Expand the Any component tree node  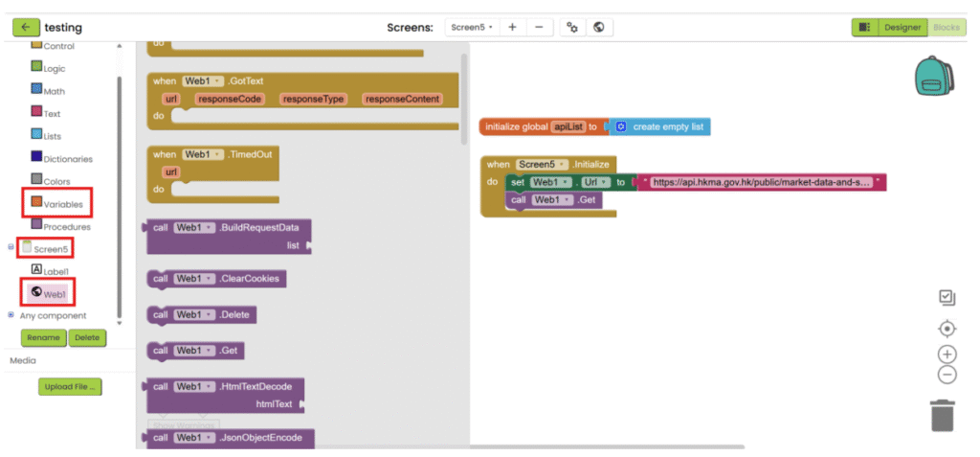pyautogui.click(x=11, y=315)
